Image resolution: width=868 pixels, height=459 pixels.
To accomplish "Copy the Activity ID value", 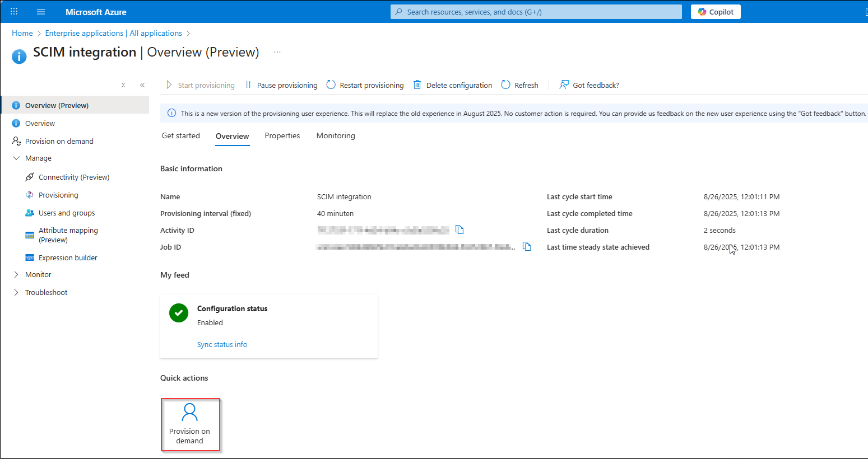I will (x=459, y=230).
